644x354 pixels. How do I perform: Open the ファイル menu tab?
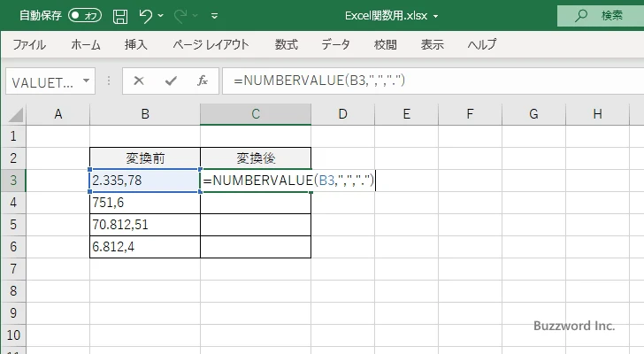tap(29, 44)
